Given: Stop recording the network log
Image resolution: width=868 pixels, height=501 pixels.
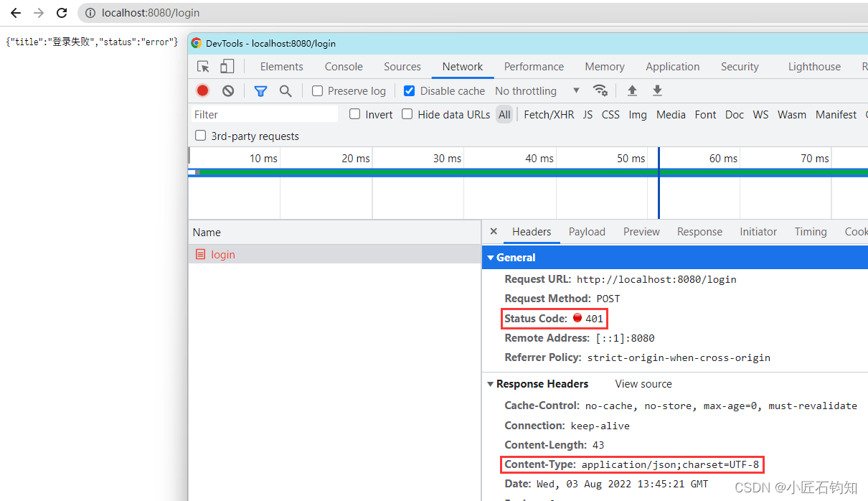Looking at the screenshot, I should point(202,90).
